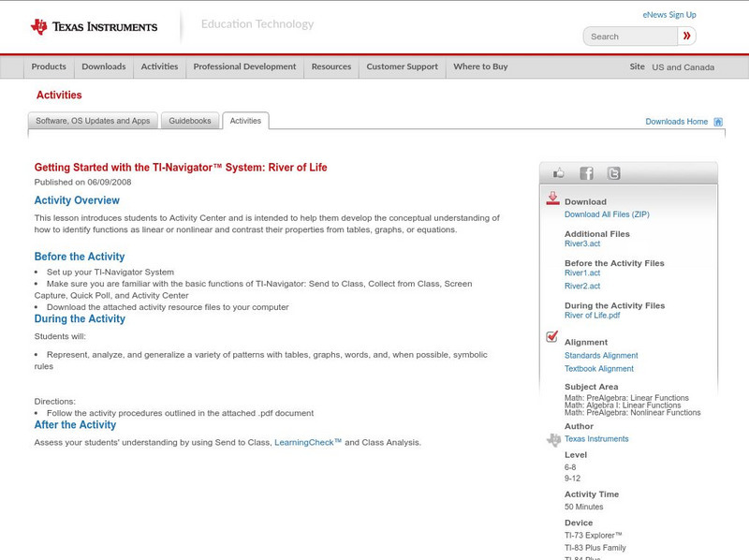Viewport: 749px width, 560px height.
Task: Click the During the Activity heading
Action: [x=80, y=319]
